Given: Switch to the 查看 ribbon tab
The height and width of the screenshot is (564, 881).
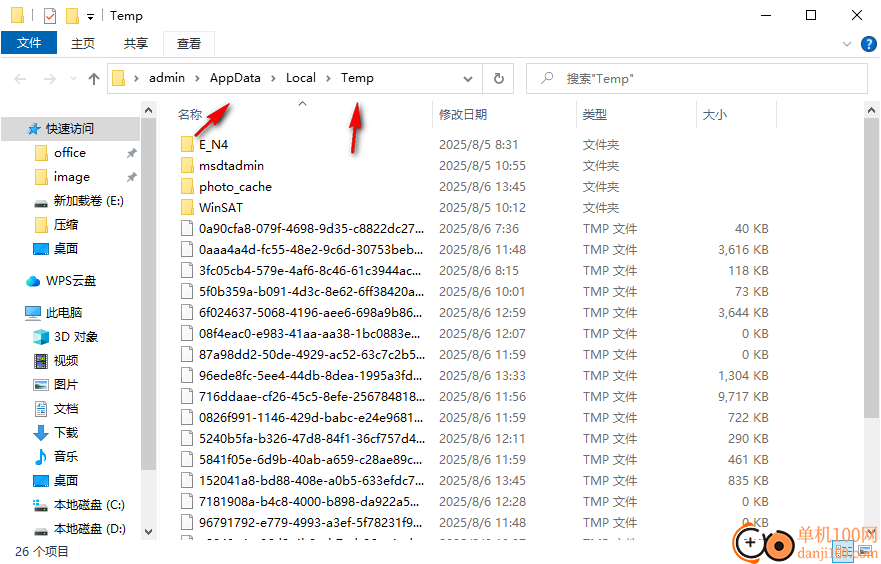Looking at the screenshot, I should click(188, 43).
